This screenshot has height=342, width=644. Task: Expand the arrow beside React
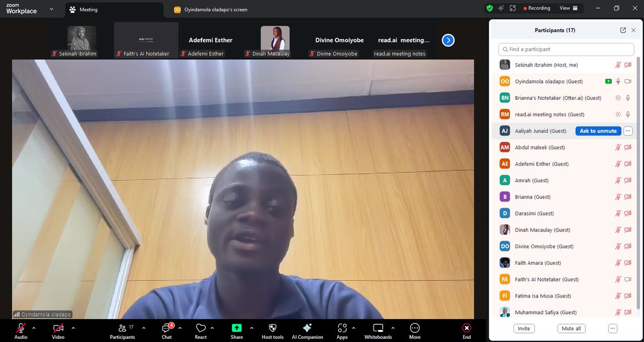pos(212,328)
